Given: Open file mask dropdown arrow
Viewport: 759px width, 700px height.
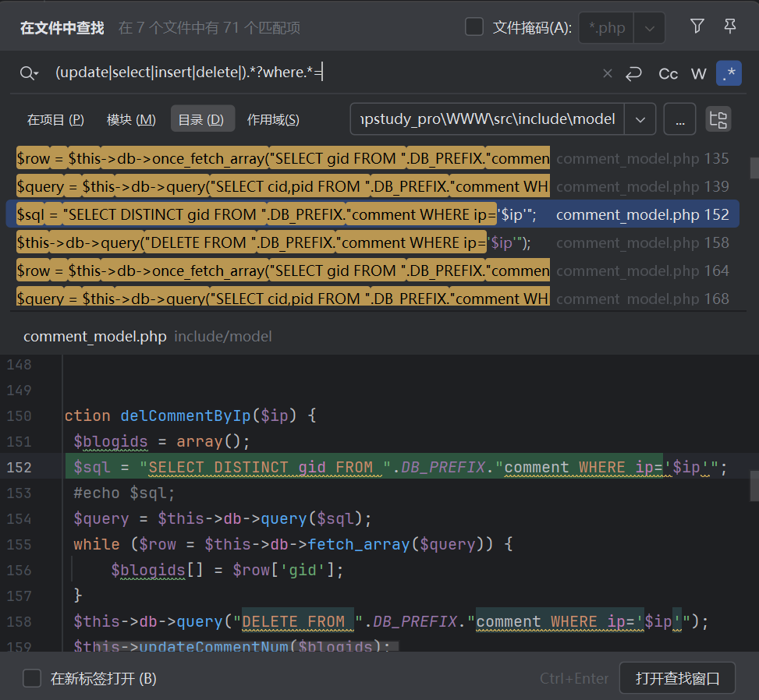Looking at the screenshot, I should click(650, 28).
